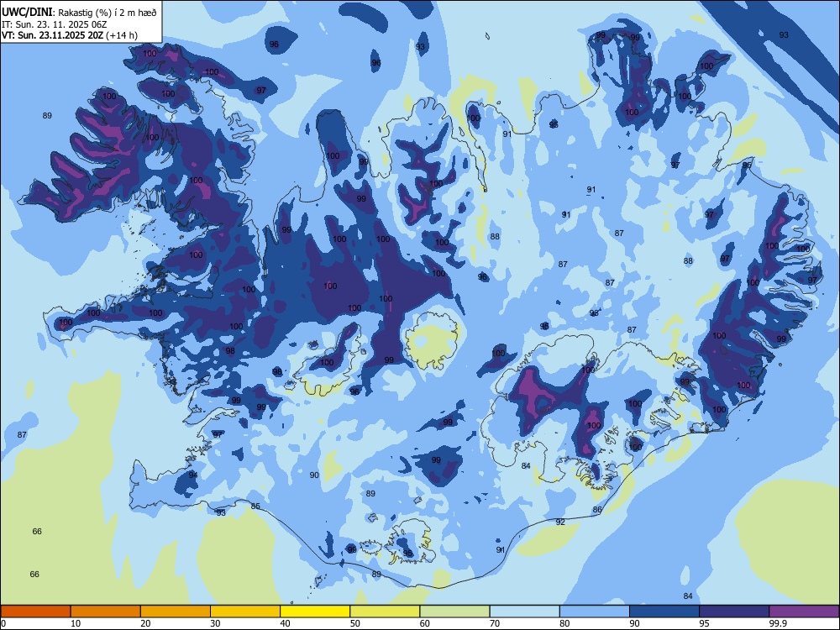This screenshot has width=840, height=630.
Task: Click the purple legend swatch above 99.9
Action: pos(804,612)
